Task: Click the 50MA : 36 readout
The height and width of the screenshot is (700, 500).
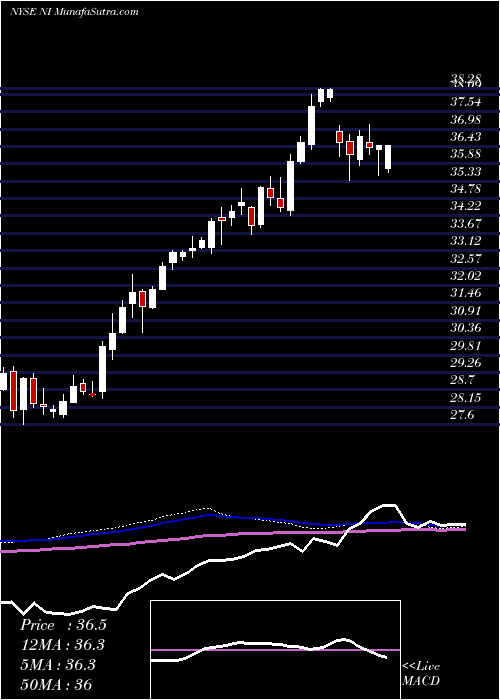Action: 56,684
